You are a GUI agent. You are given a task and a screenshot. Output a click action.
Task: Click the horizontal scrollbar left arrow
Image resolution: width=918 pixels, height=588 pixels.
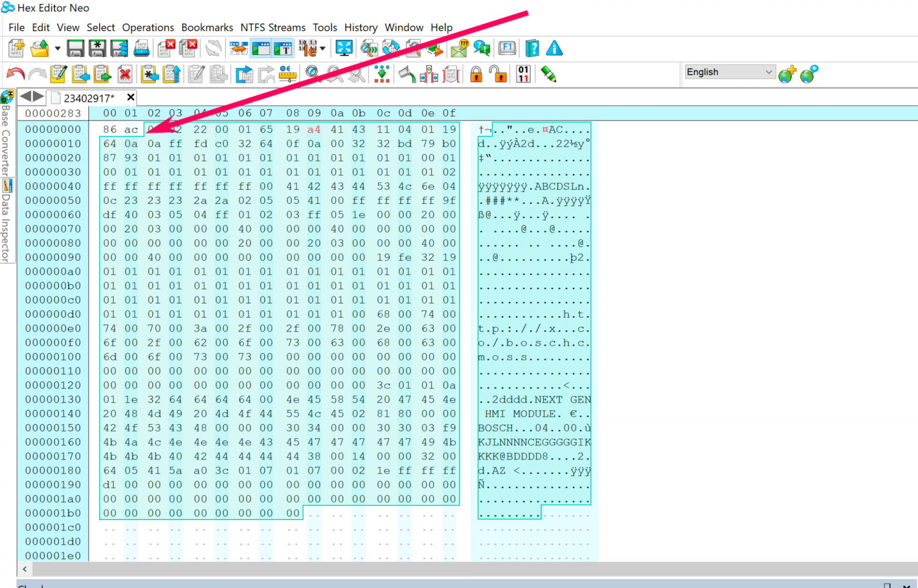click(24, 569)
